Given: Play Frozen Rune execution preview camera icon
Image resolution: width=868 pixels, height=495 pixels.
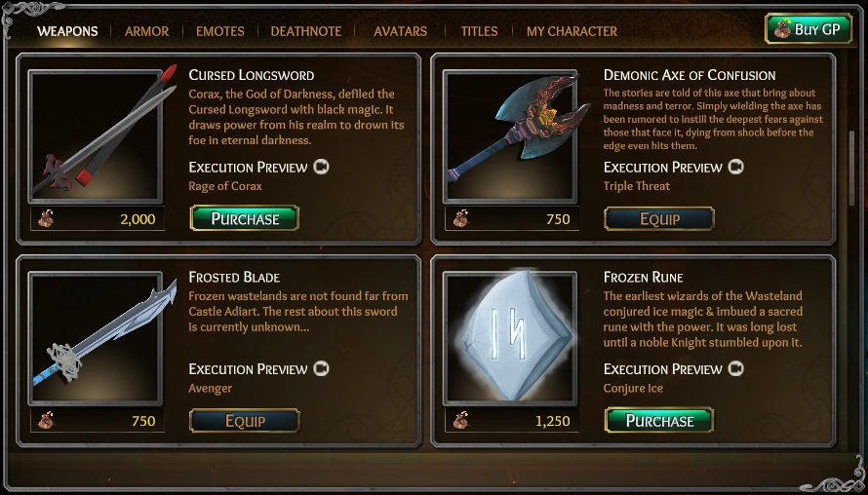Looking at the screenshot, I should (x=735, y=368).
